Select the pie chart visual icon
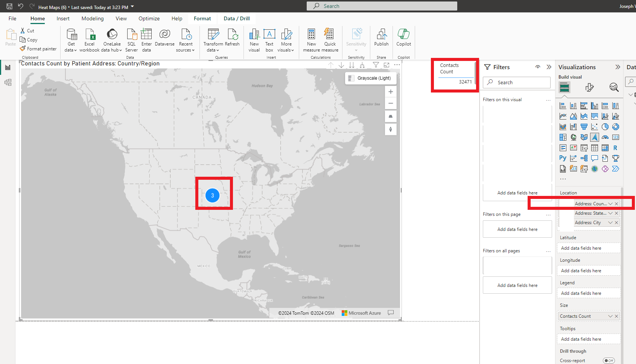Viewport: 636px width, 364px height. click(605, 127)
